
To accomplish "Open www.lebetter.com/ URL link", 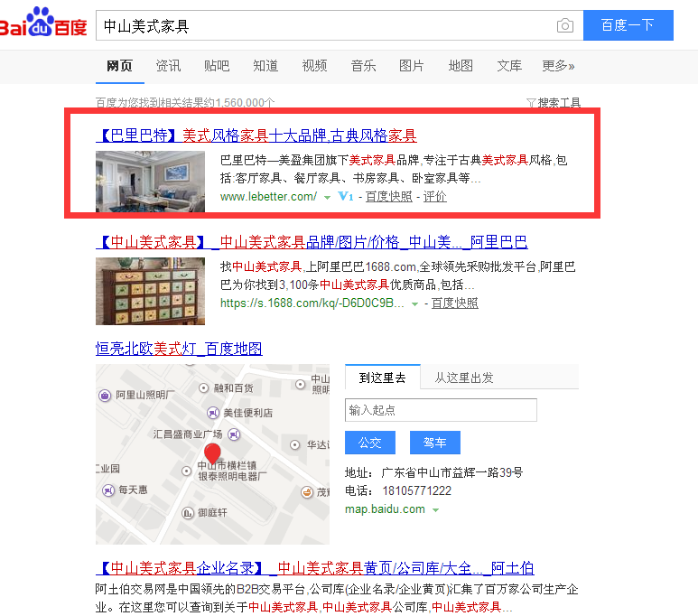I will pos(268,196).
